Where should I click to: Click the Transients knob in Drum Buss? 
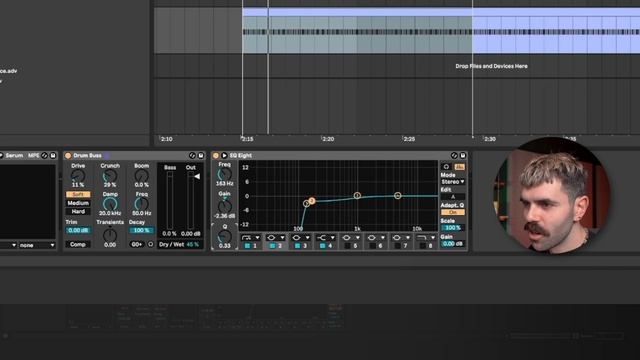(x=110, y=235)
